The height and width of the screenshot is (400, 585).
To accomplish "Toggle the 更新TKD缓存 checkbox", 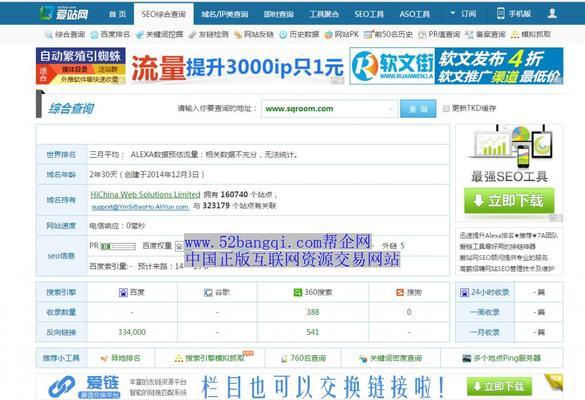I will pyautogui.click(x=446, y=109).
